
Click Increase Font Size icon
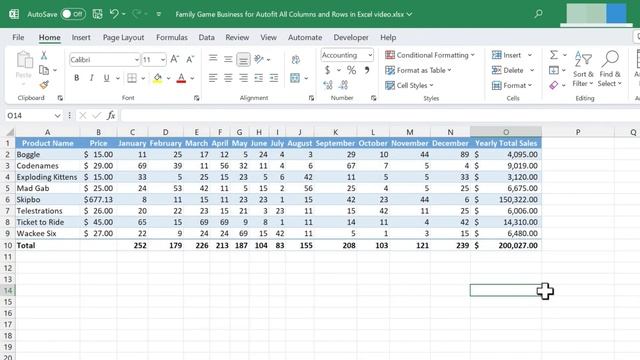click(175, 60)
